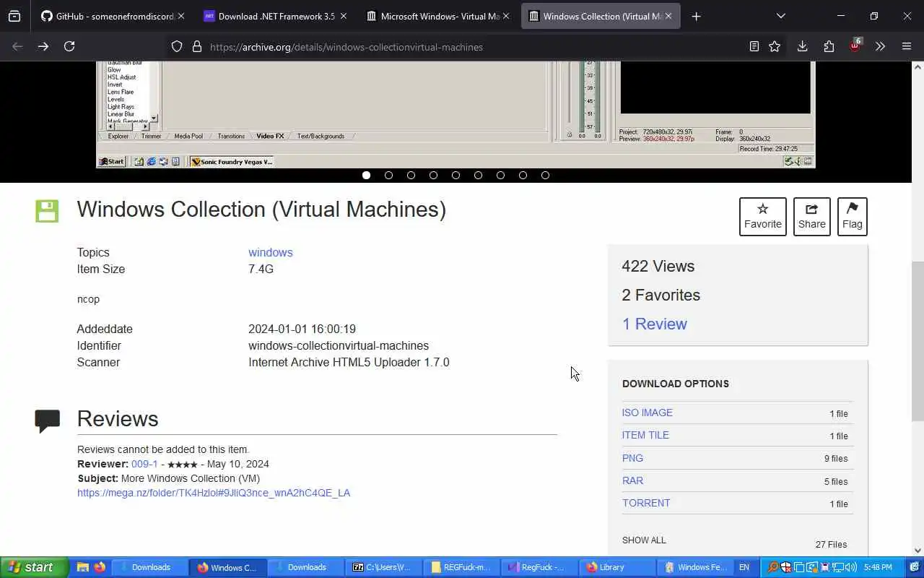Select the eighth carousel dot
The image size is (924, 578).
pos(523,175)
